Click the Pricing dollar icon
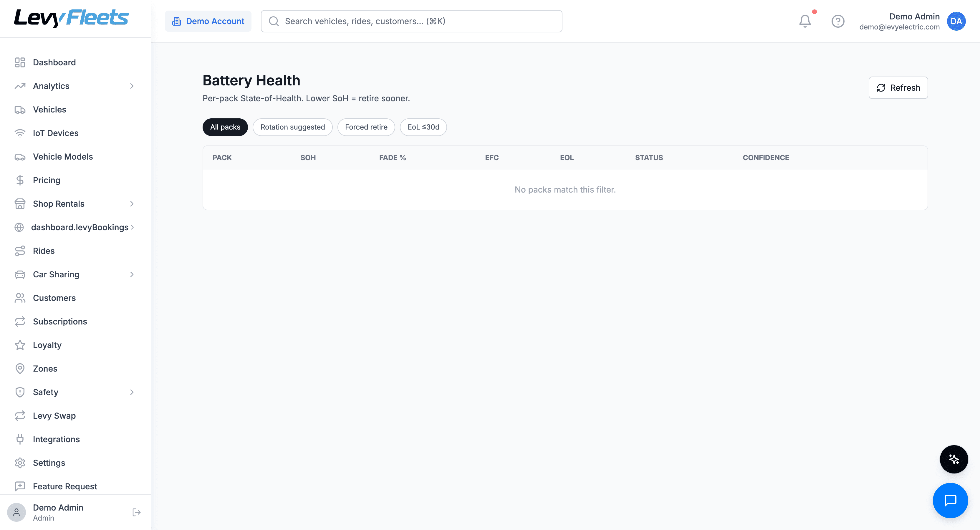The width and height of the screenshot is (980, 530). pos(20,180)
